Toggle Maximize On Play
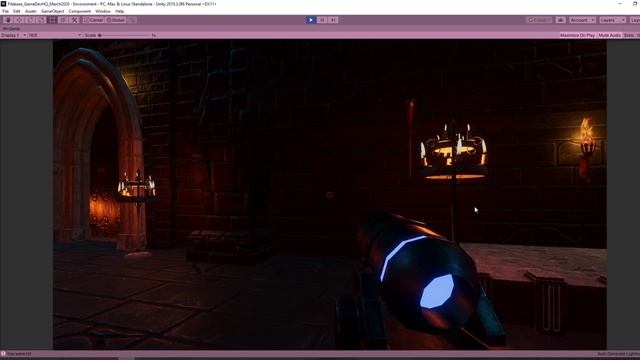 coord(577,36)
